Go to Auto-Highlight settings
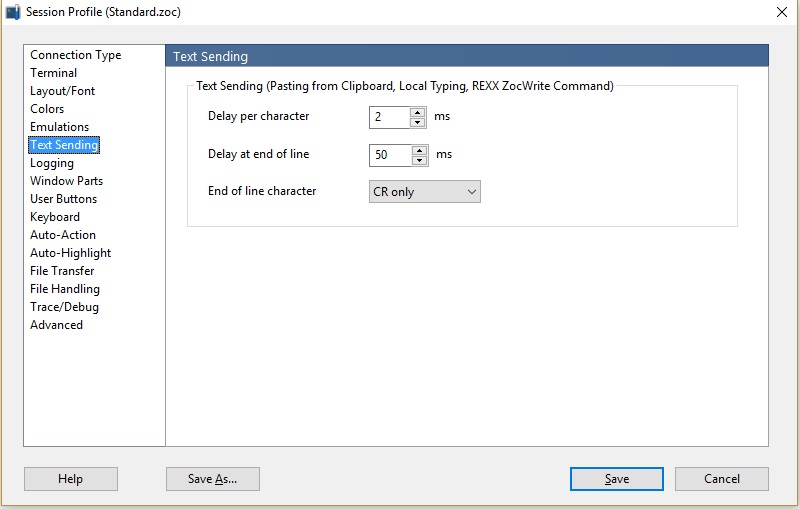Screen dimensions: 800x509 pos(70,253)
